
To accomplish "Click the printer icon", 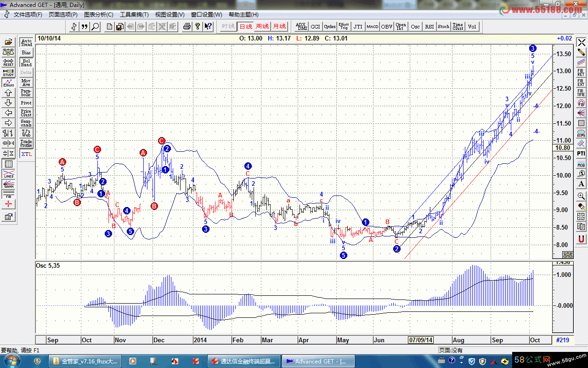I will coord(187,27).
